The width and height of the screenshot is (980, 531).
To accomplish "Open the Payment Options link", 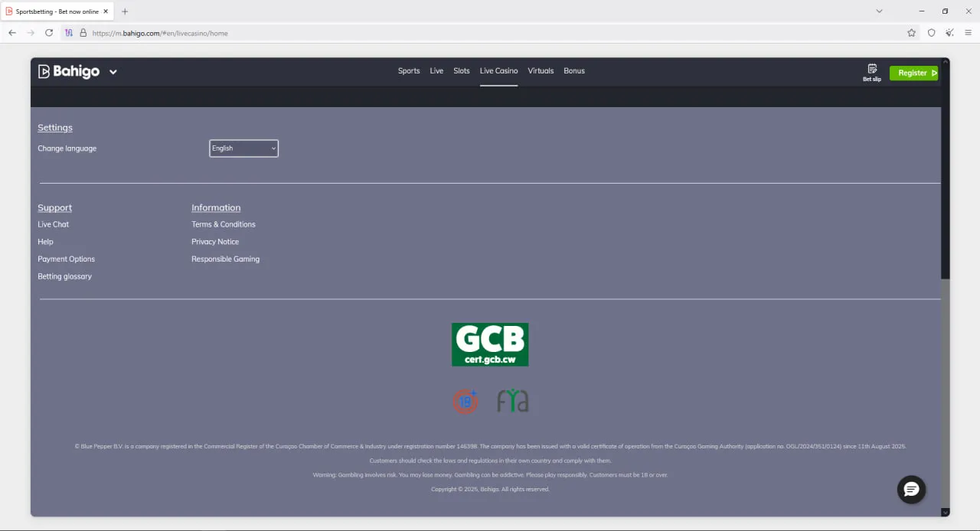I will (67, 259).
